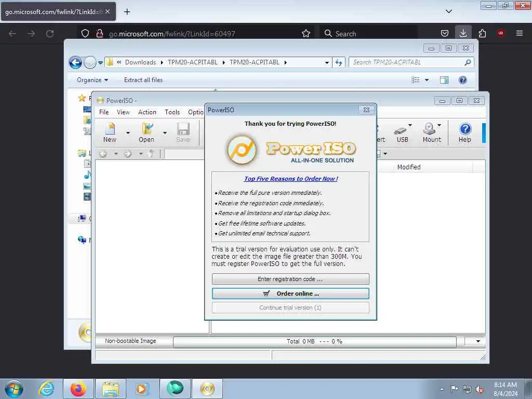Viewport: 532px width, 399px height.
Task: Open the File menu in PowerISO
Action: [104, 112]
